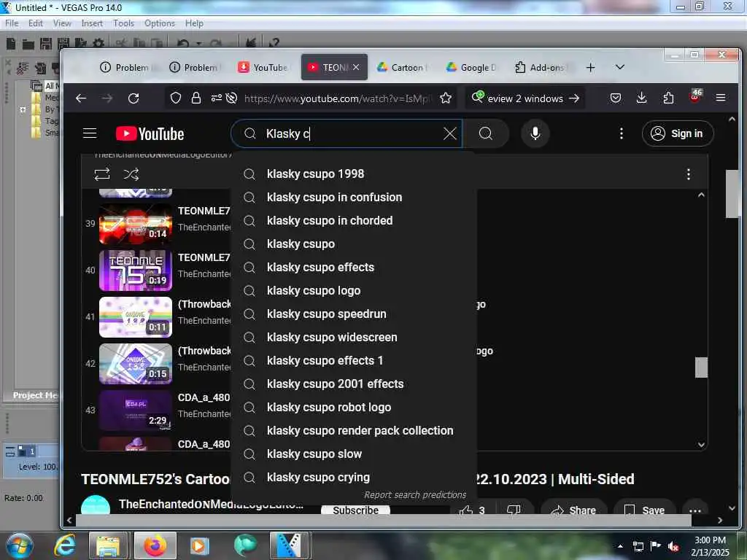The width and height of the screenshot is (747, 560).
Task: Open YouTube guide hamburger menu
Action: [90, 133]
